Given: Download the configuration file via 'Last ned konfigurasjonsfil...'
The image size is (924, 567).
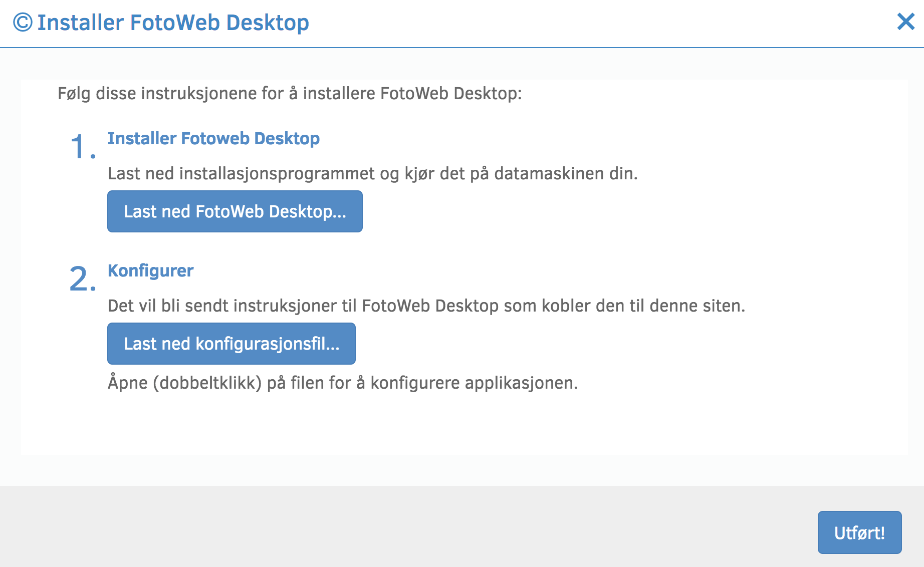Looking at the screenshot, I should pyautogui.click(x=231, y=344).
